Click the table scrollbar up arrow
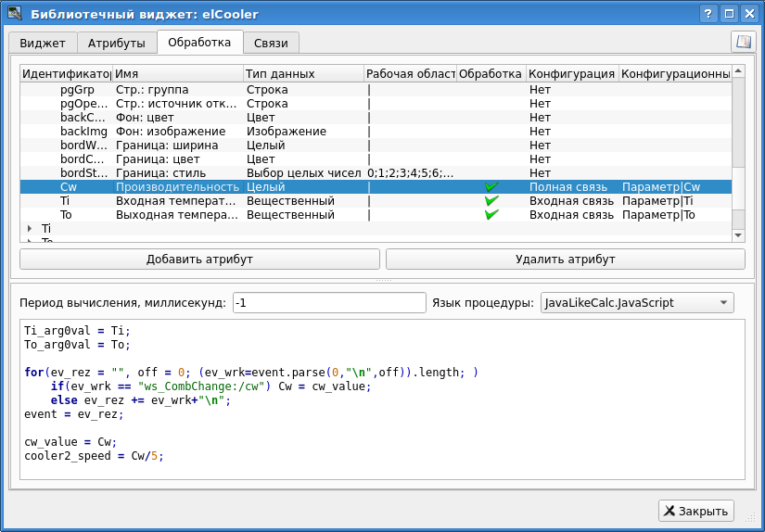The height and width of the screenshot is (532, 765). (x=738, y=71)
